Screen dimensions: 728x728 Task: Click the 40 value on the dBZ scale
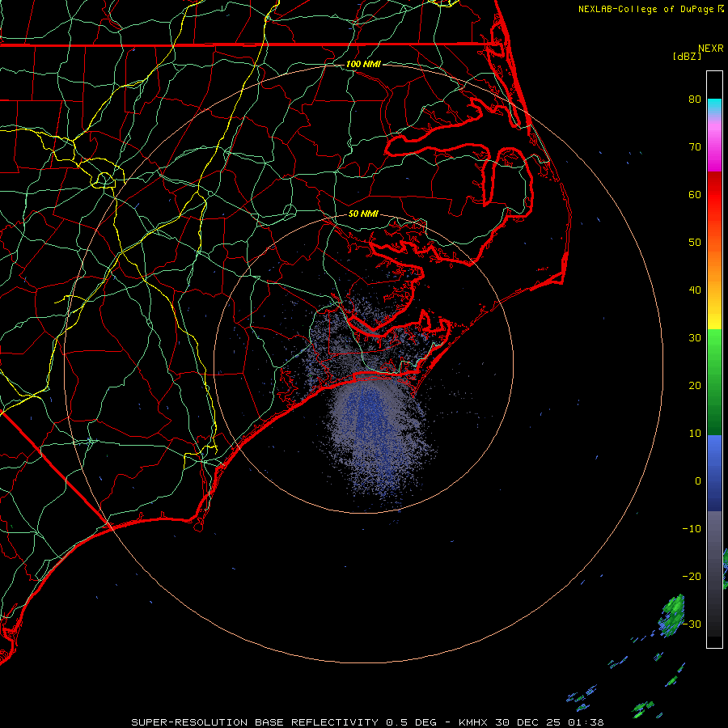point(695,290)
